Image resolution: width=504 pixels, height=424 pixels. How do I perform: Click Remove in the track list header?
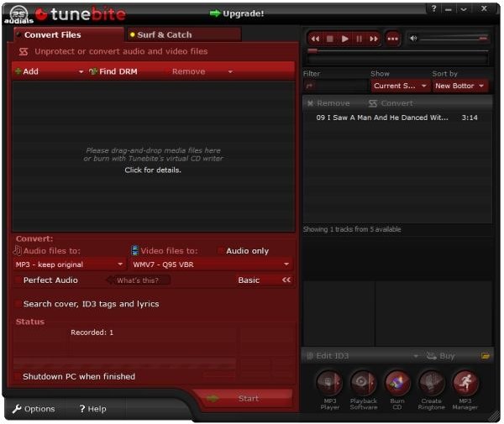tap(328, 103)
